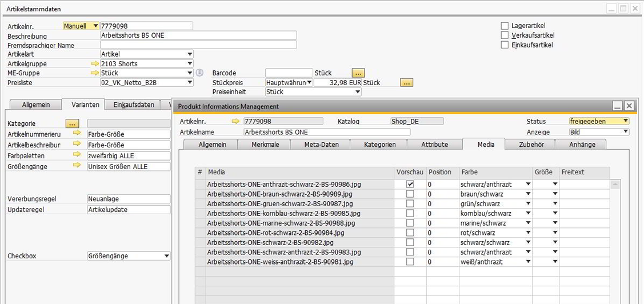644x304 pixels.
Task: Open Größe dropdown for rot-schwarz row
Action: click(x=555, y=233)
